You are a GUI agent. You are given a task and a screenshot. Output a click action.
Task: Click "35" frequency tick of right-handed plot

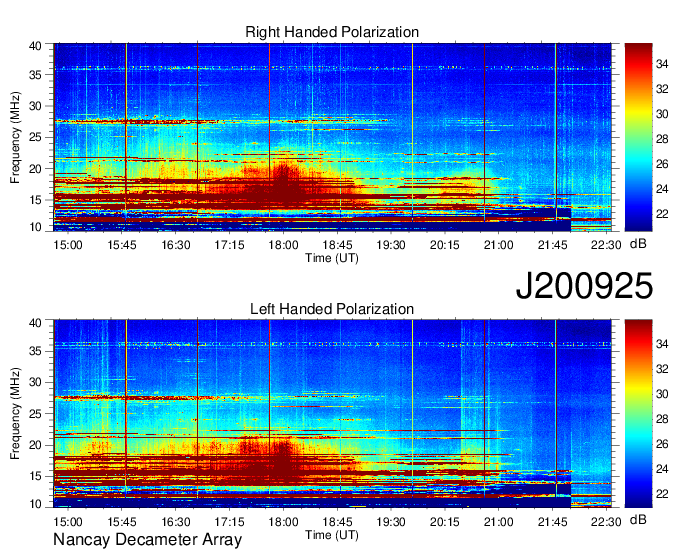tap(36, 75)
